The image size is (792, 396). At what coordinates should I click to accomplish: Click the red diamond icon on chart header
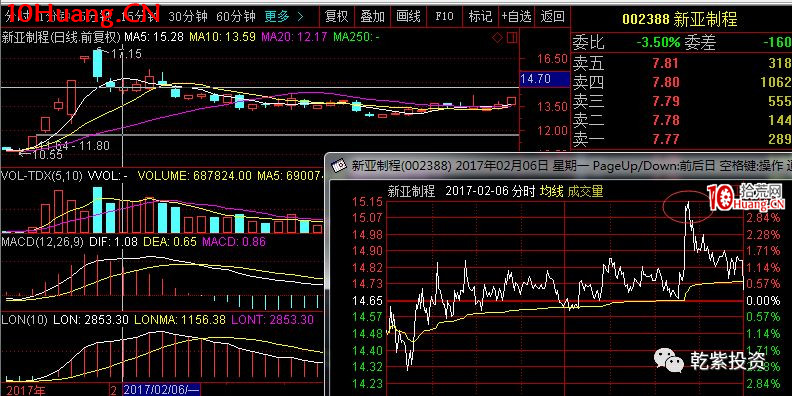(x=498, y=37)
